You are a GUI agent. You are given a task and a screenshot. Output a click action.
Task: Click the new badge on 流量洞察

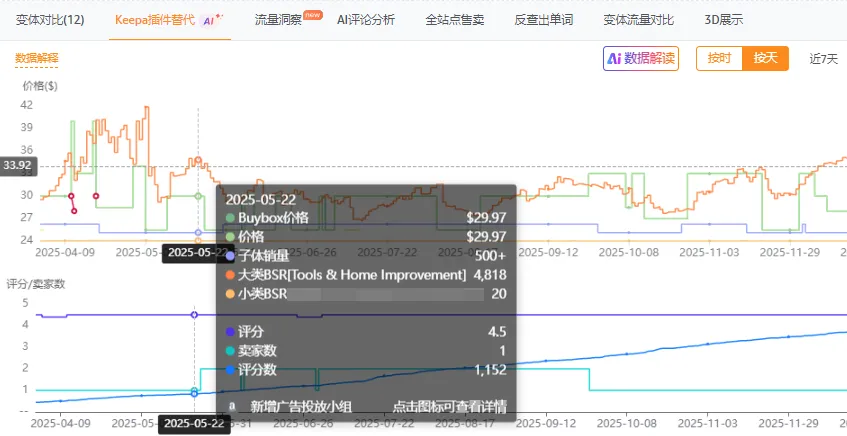coord(313,15)
